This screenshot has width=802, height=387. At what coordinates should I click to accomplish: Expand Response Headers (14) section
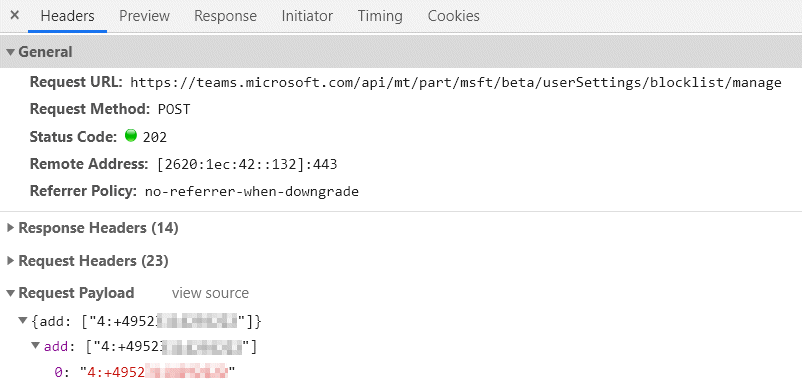click(10, 228)
